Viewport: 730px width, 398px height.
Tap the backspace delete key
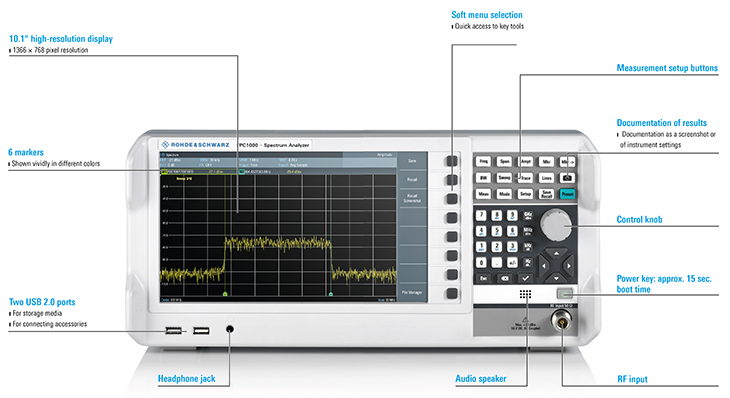504,278
